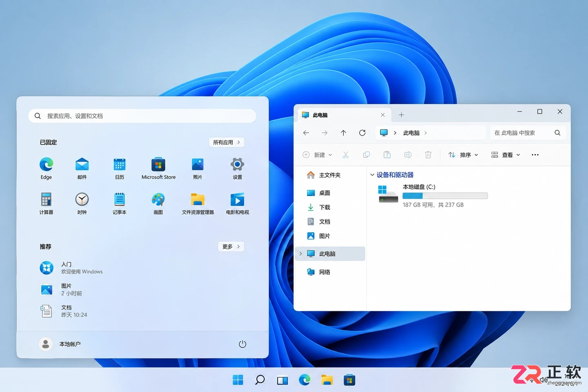Click the back arrow in File Explorer
This screenshot has height=392, width=588.
pos(306,133)
